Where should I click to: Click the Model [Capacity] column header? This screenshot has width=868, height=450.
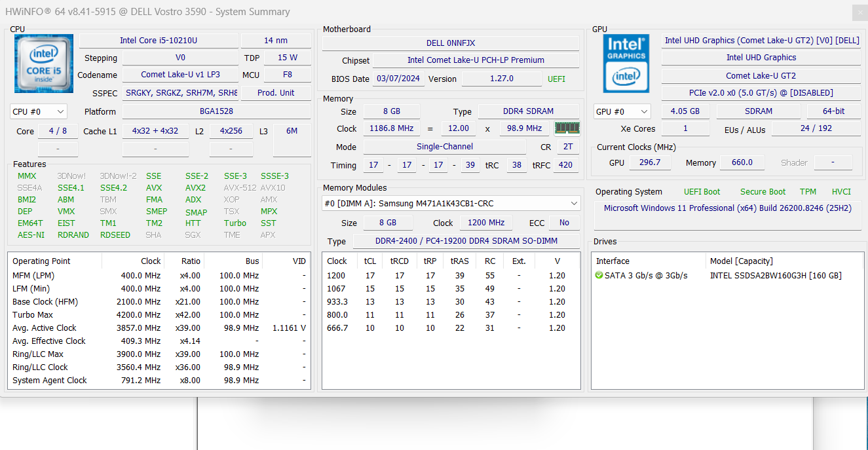pos(783,261)
